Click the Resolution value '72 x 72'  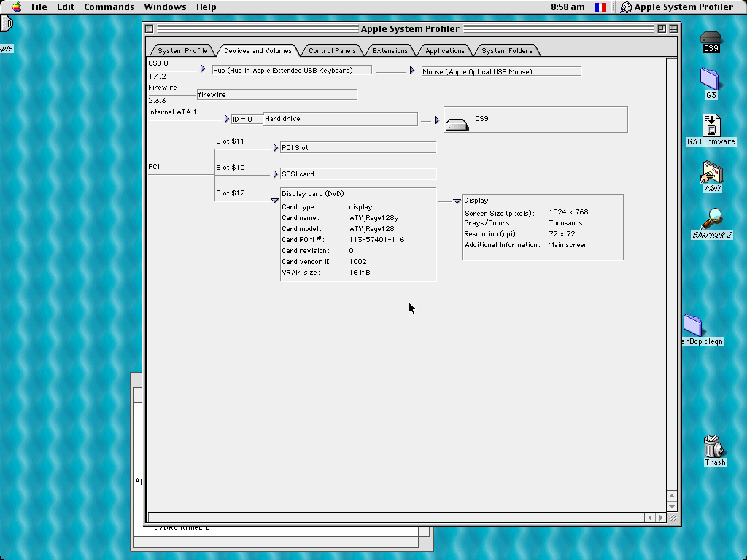coord(562,234)
